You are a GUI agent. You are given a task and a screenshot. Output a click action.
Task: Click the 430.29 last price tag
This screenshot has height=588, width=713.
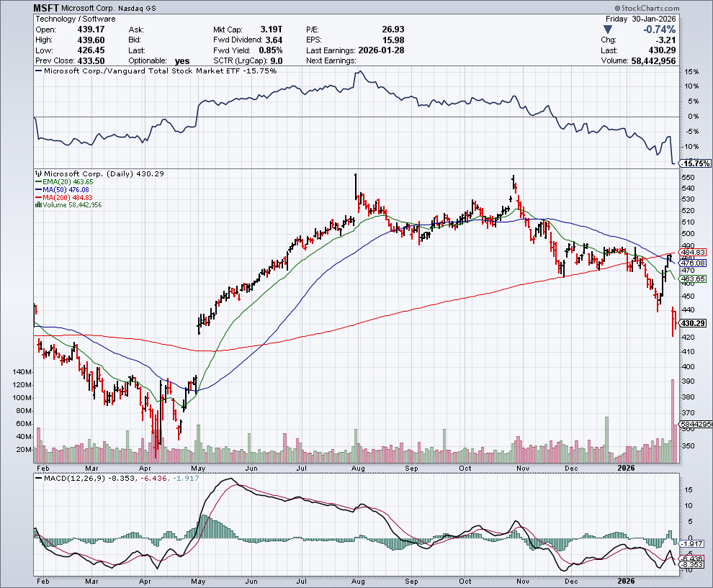(696, 323)
